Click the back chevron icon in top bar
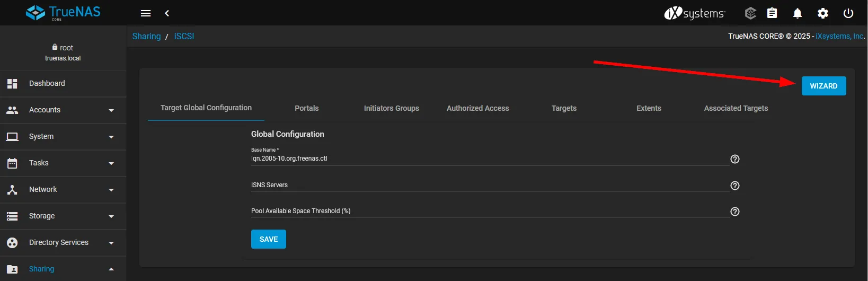 click(x=167, y=13)
